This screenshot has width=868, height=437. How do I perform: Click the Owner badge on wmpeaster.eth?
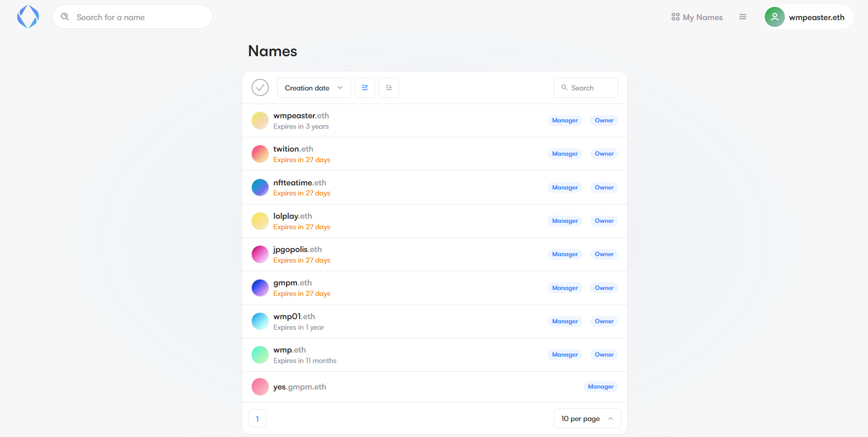(604, 120)
